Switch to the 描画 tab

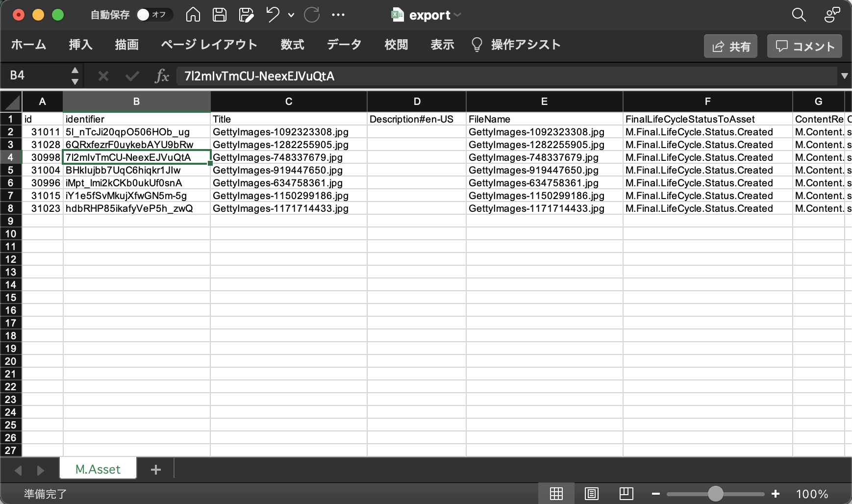126,45
